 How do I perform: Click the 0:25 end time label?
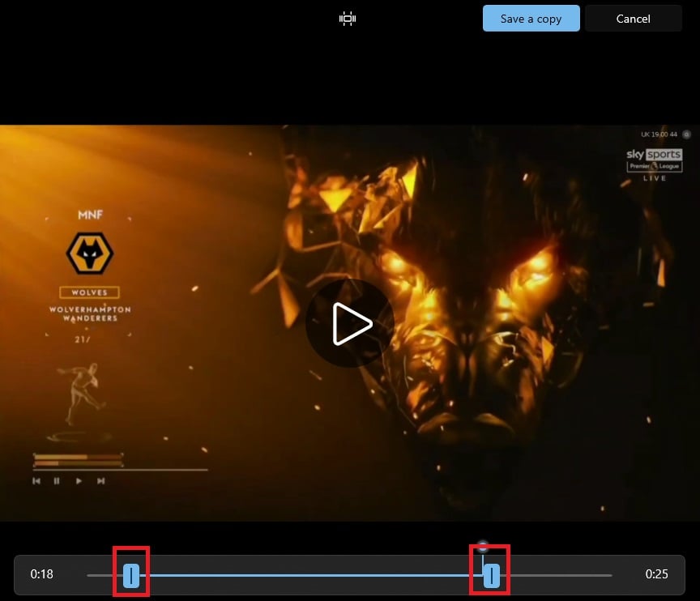[x=657, y=573]
